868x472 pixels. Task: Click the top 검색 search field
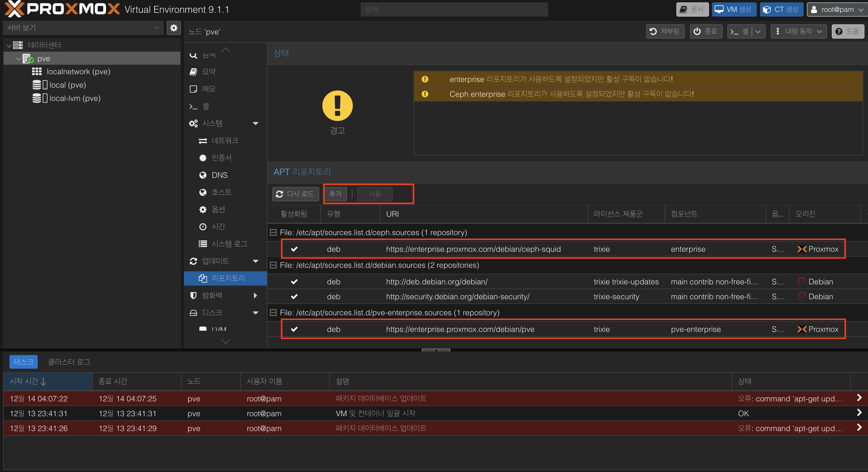click(454, 9)
